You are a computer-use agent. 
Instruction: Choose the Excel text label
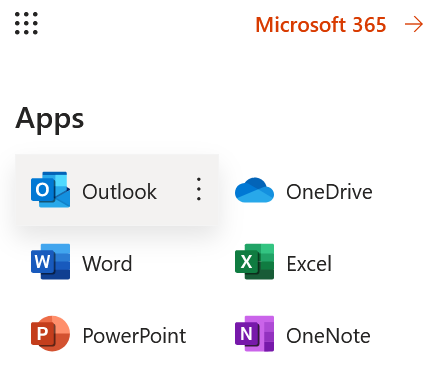point(309,264)
